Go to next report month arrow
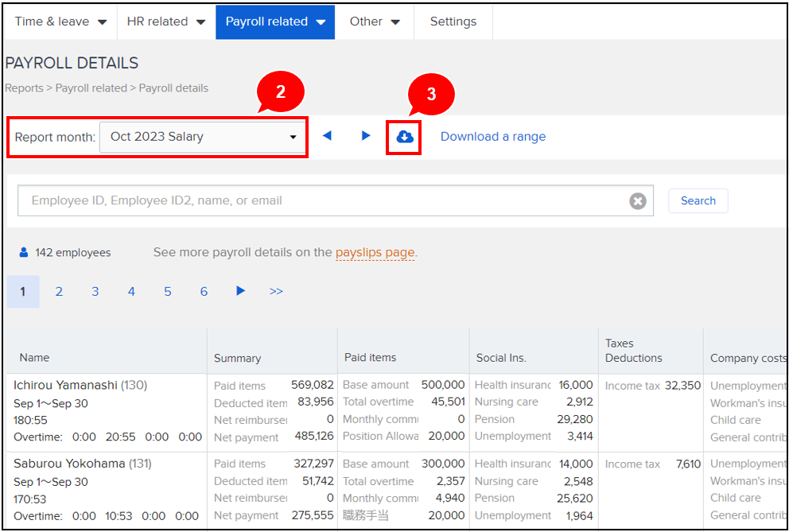 (x=366, y=136)
